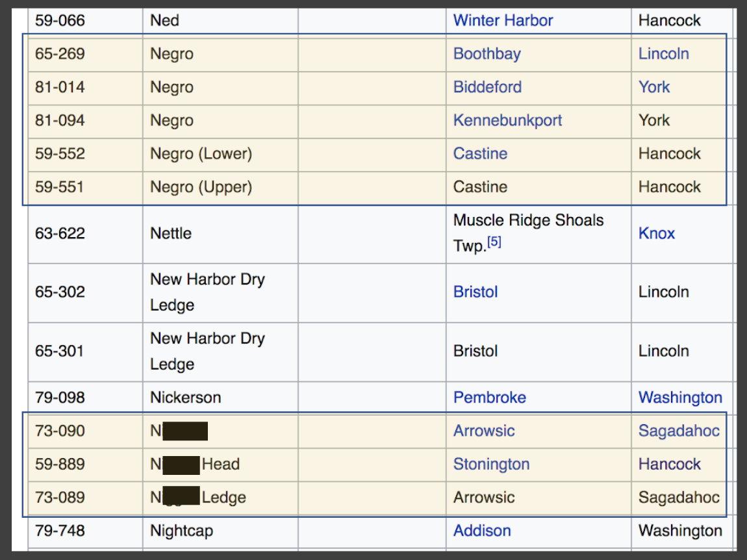Open the Lincoln county link beside Boothbay
The height and width of the screenshot is (560, 747).
(663, 54)
